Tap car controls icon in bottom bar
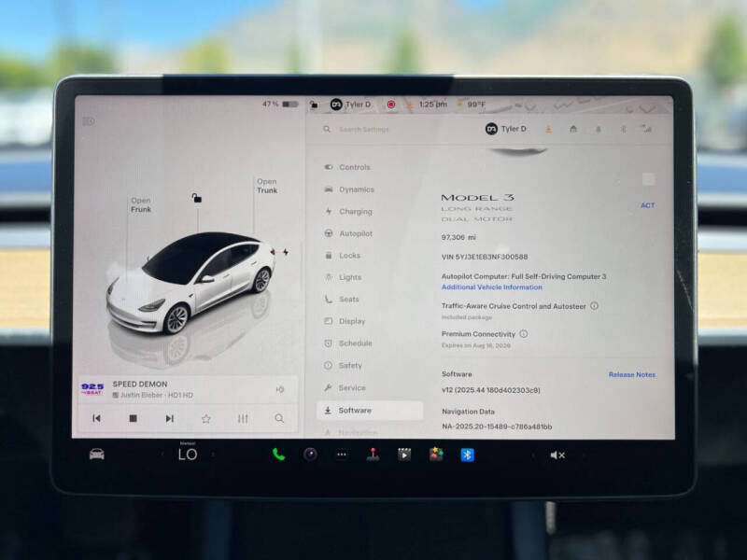 [x=97, y=455]
